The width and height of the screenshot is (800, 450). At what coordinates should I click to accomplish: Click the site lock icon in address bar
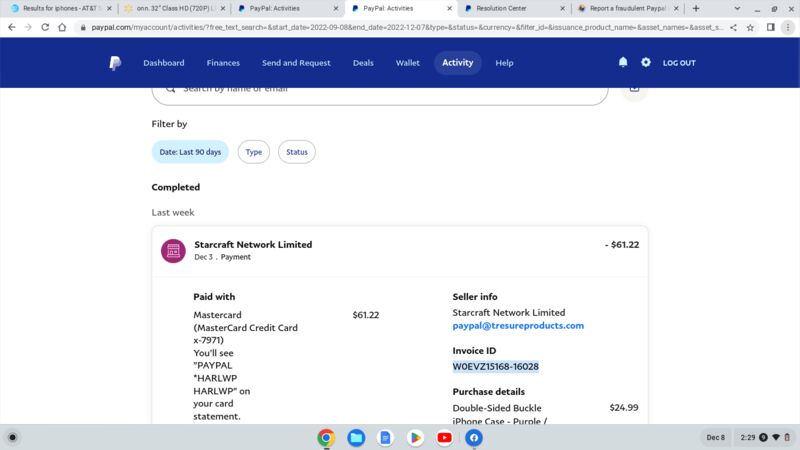pos(83,28)
